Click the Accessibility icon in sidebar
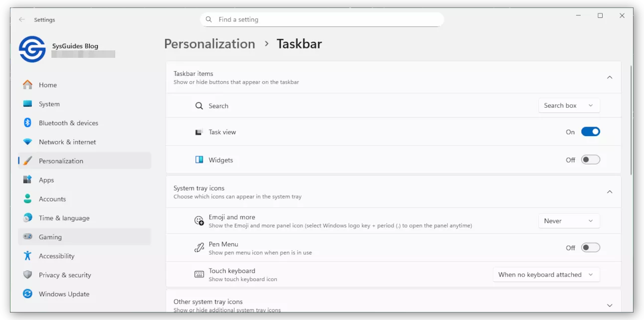 [x=28, y=256]
